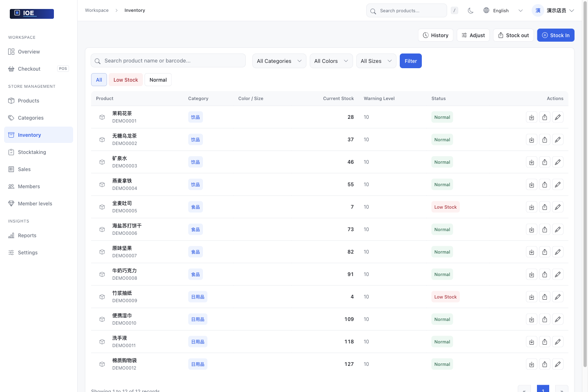The image size is (588, 392).
Task: Open All Categories dropdown
Action: point(279,61)
